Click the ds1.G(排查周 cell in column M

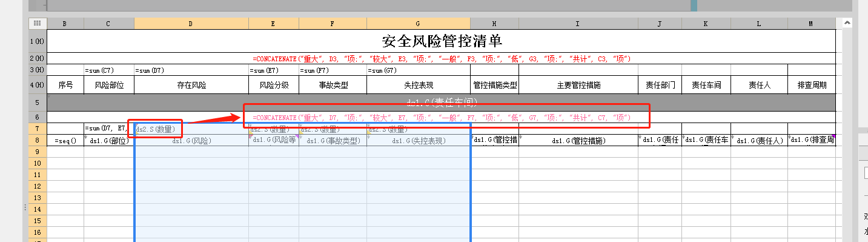[812, 141]
